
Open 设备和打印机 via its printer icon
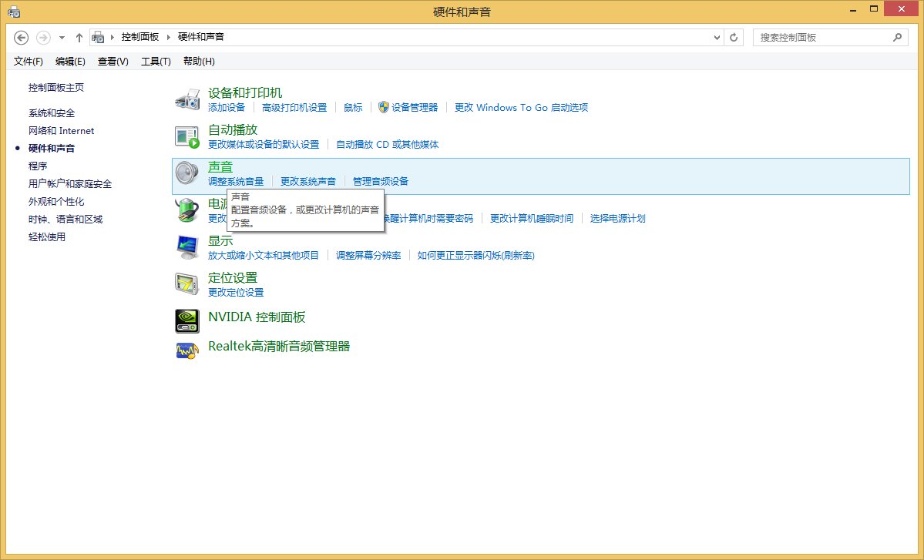pos(186,98)
